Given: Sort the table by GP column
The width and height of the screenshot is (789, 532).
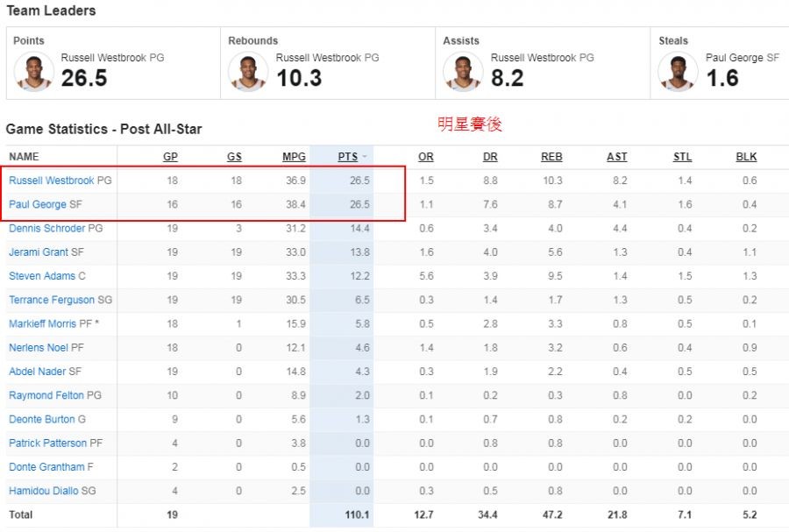Looking at the screenshot, I should 170,157.
